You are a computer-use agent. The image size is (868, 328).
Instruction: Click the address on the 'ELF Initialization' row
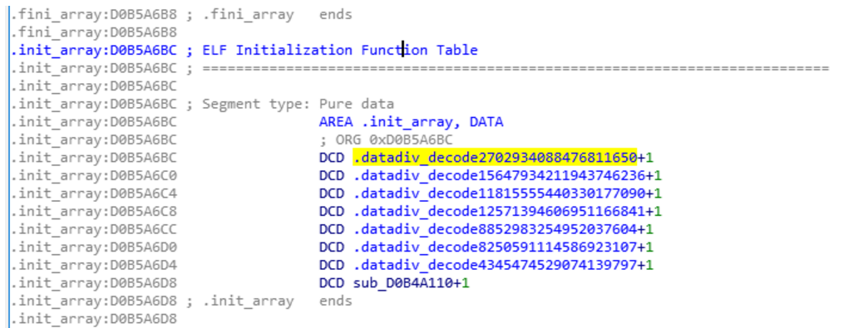(94, 51)
